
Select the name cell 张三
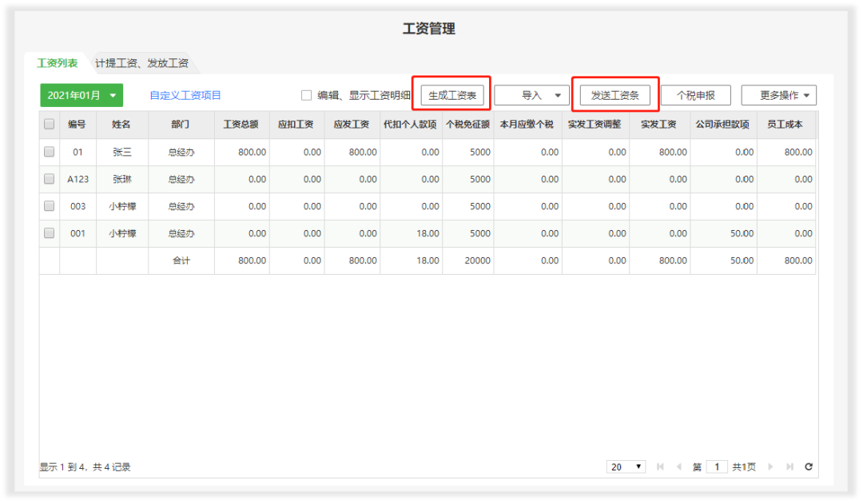pyautogui.click(x=121, y=152)
